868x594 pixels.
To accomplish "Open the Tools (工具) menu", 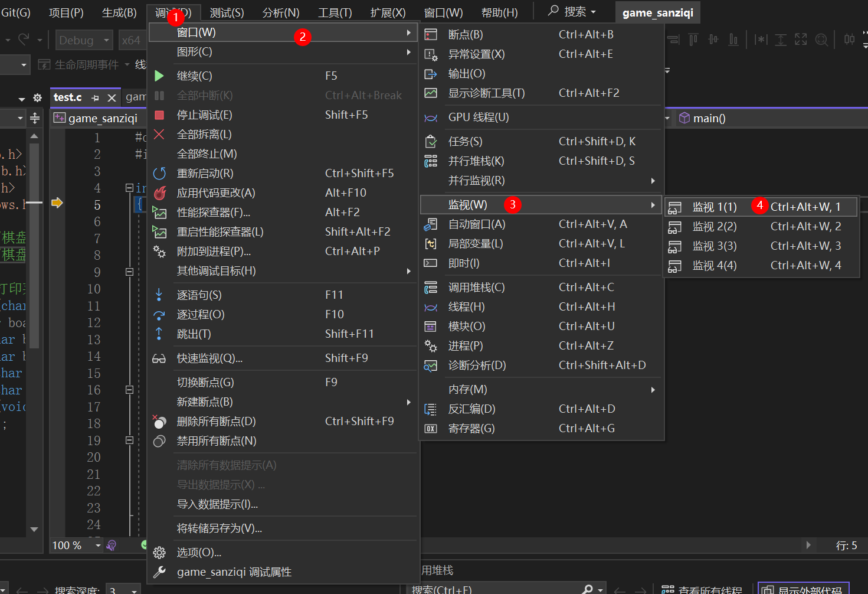I will click(335, 12).
